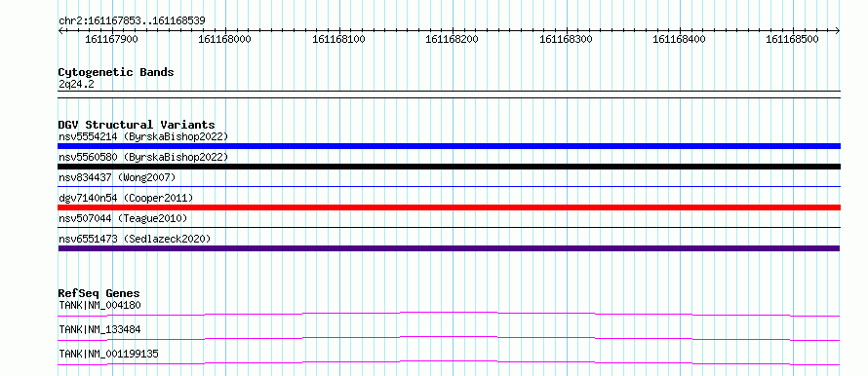Click the ruler's right arrowhead

pos(838,31)
